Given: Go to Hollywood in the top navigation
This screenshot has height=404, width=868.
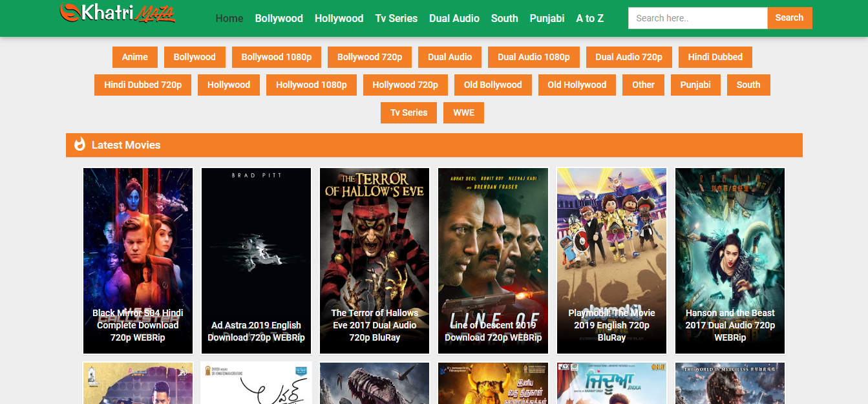Looking at the screenshot, I should click(x=339, y=18).
